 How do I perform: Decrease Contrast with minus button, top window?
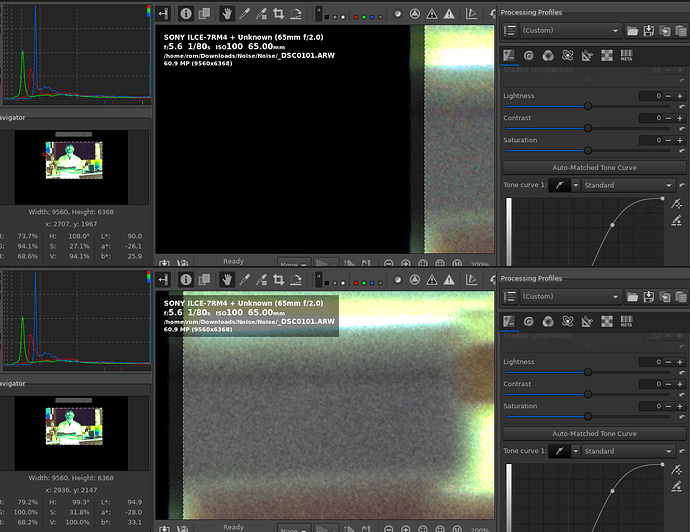coord(668,117)
